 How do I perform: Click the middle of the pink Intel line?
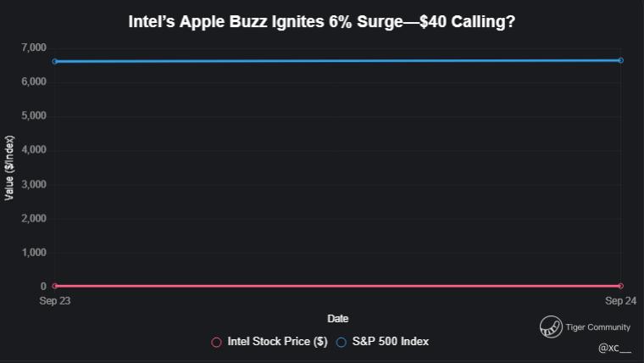(x=337, y=286)
